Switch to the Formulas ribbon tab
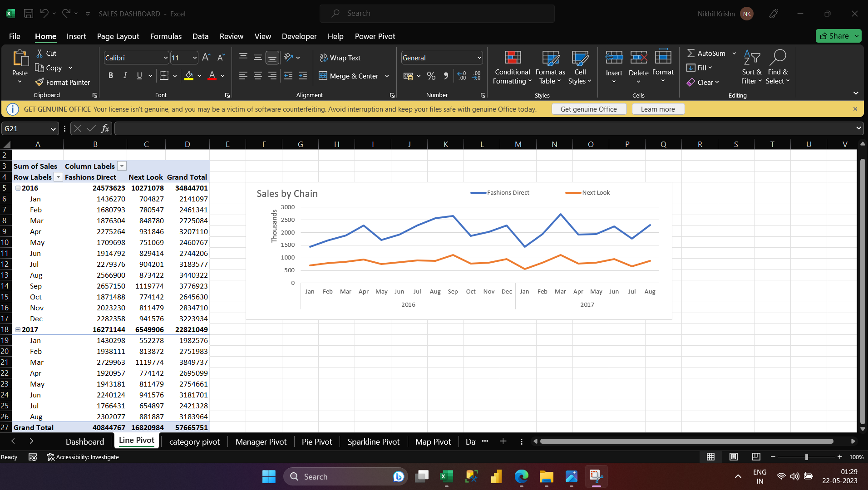This screenshot has width=868, height=490. tap(165, 36)
